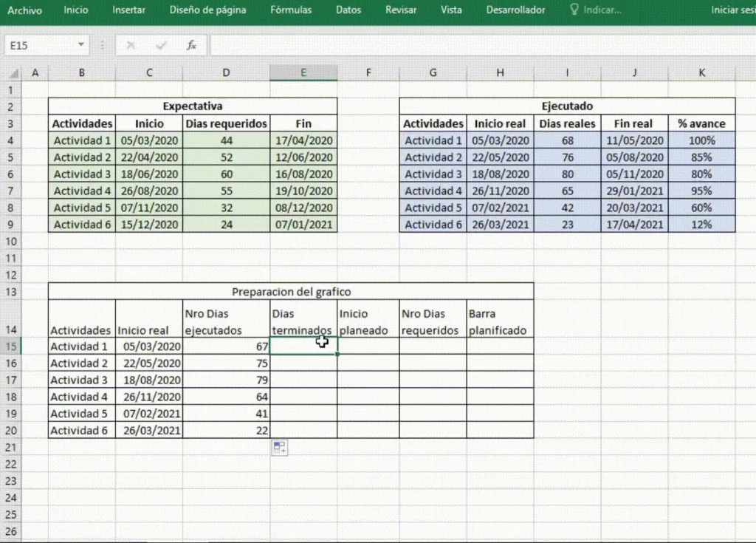Open the Archivo menu
The width and height of the screenshot is (756, 543).
(x=24, y=10)
